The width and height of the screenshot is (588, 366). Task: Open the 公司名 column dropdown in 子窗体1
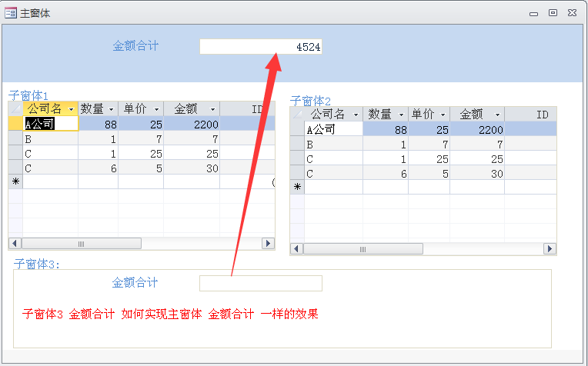[x=70, y=109]
